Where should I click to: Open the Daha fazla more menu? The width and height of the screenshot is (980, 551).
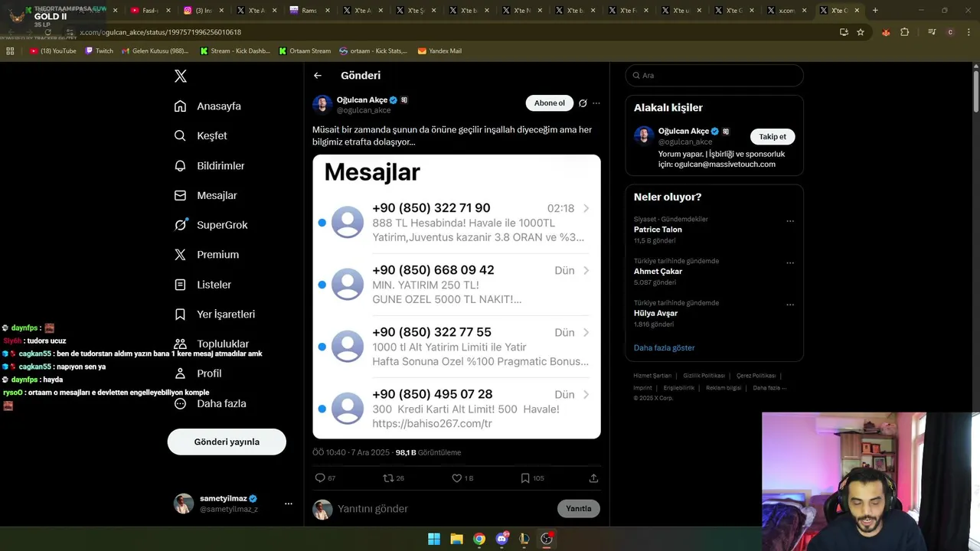tap(210, 403)
